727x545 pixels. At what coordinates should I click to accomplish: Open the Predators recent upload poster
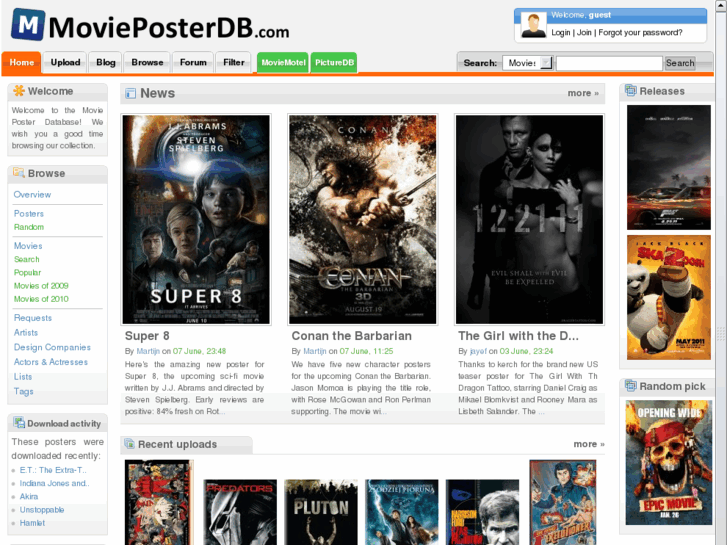(x=240, y=512)
